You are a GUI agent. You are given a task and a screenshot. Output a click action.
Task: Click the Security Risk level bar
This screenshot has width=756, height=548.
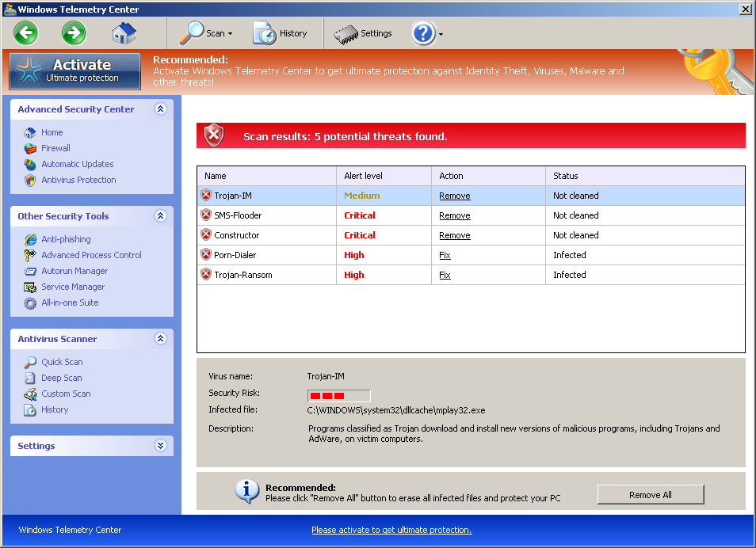tap(339, 396)
